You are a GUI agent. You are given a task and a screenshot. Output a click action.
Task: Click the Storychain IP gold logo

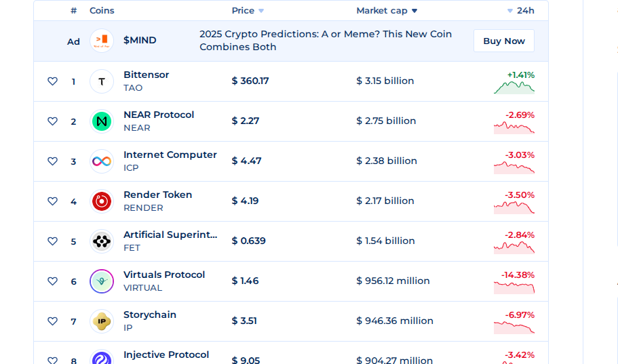pyautogui.click(x=102, y=321)
